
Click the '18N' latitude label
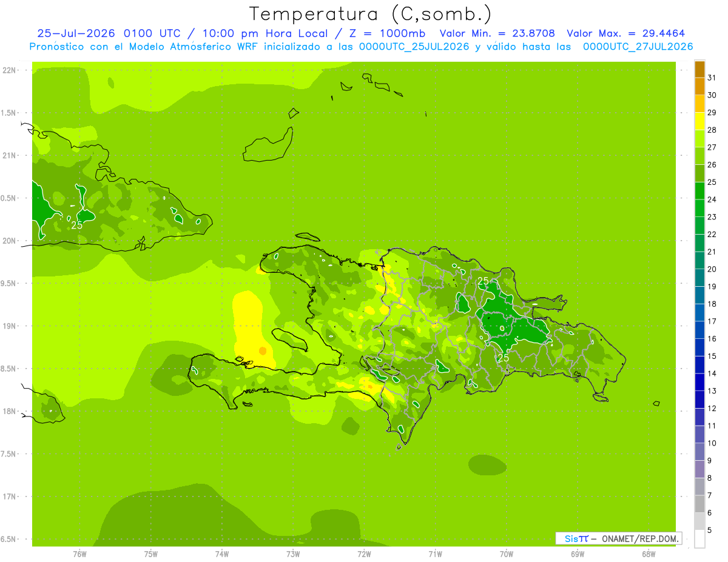click(x=10, y=411)
